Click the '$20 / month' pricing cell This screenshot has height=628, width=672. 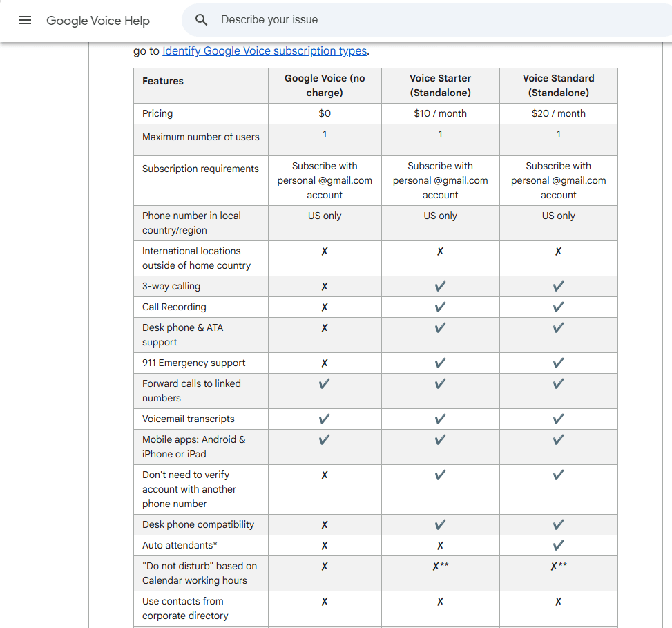(x=559, y=113)
